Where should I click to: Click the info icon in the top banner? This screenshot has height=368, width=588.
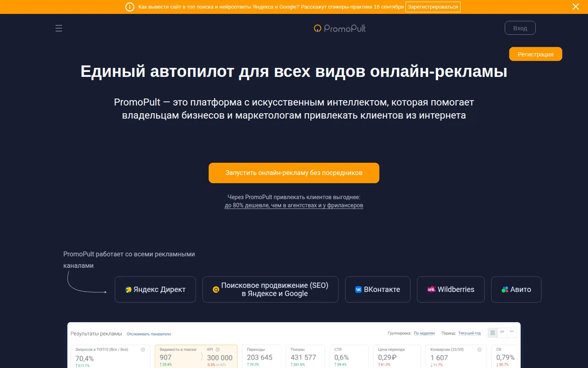(130, 7)
